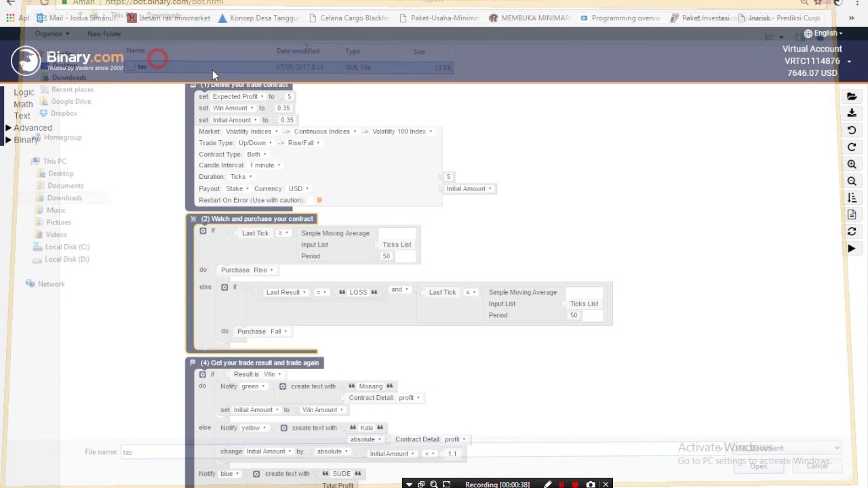
Task: Click the camera snapshot icon on the recording bar
Action: [x=591, y=484]
